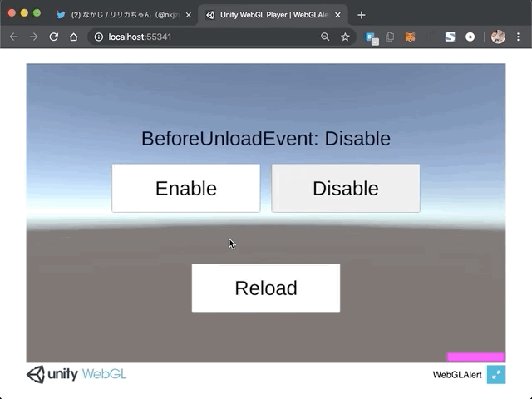The width and height of the screenshot is (532, 399).
Task: Reload the page with the refresh icon
Action: click(53, 37)
